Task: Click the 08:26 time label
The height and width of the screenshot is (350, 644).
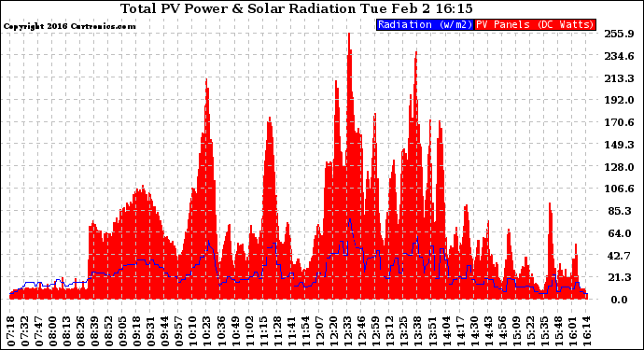Action: [x=81, y=331]
